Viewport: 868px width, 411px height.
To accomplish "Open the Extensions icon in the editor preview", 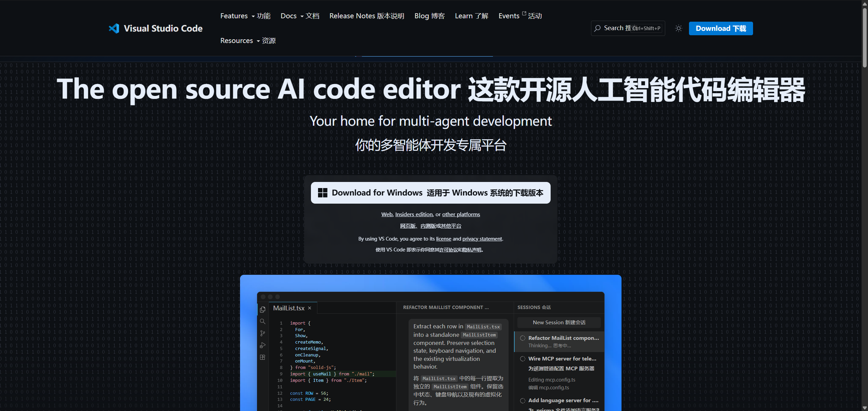I will point(262,357).
